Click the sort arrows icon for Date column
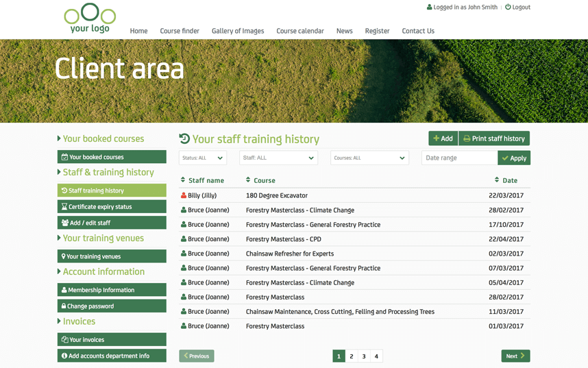Image resolution: width=588 pixels, height=368 pixels. 497,180
